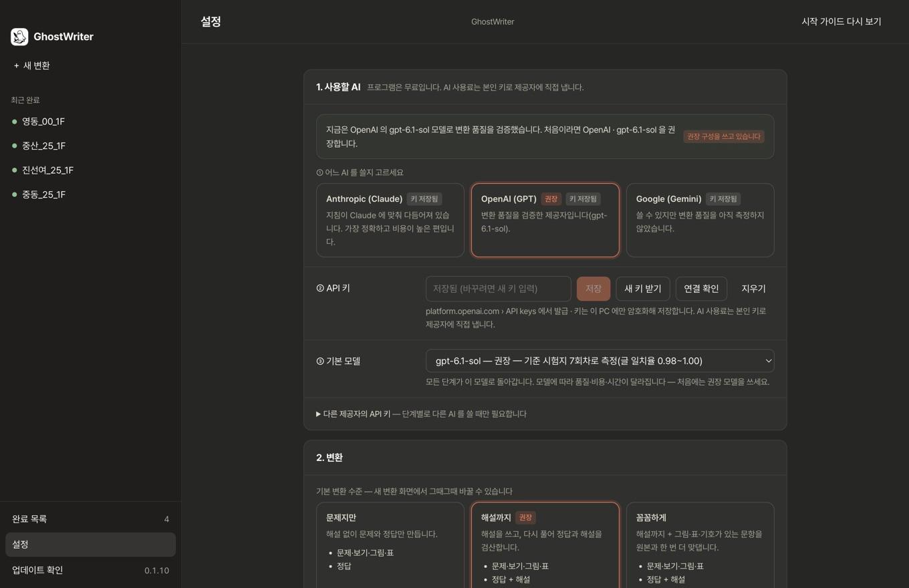Choose the Google (Gemini) provider card
Screen dimensions: 909x588
(700, 220)
